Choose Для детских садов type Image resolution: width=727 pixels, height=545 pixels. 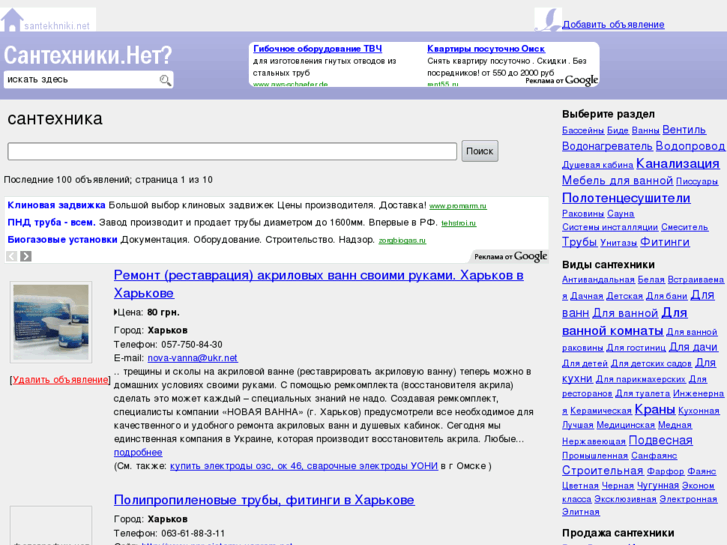[x=651, y=364]
